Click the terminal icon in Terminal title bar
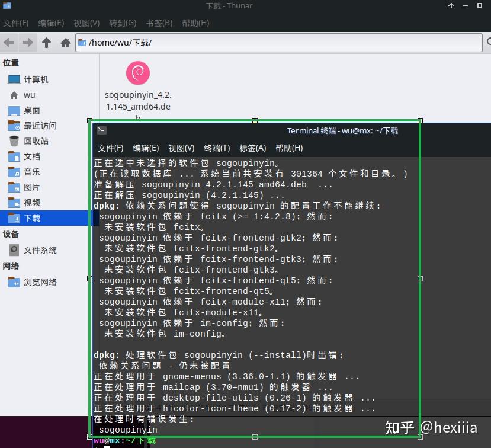This screenshot has height=448, width=491. (101, 131)
